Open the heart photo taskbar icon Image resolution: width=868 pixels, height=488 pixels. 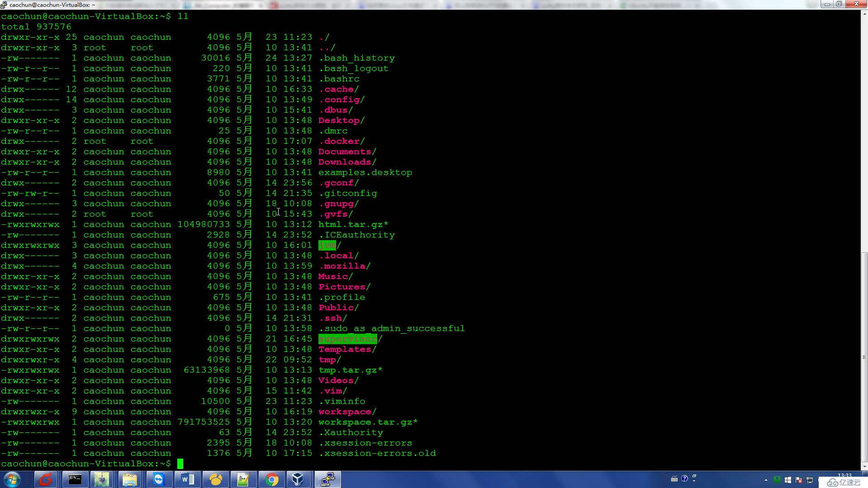[102, 479]
